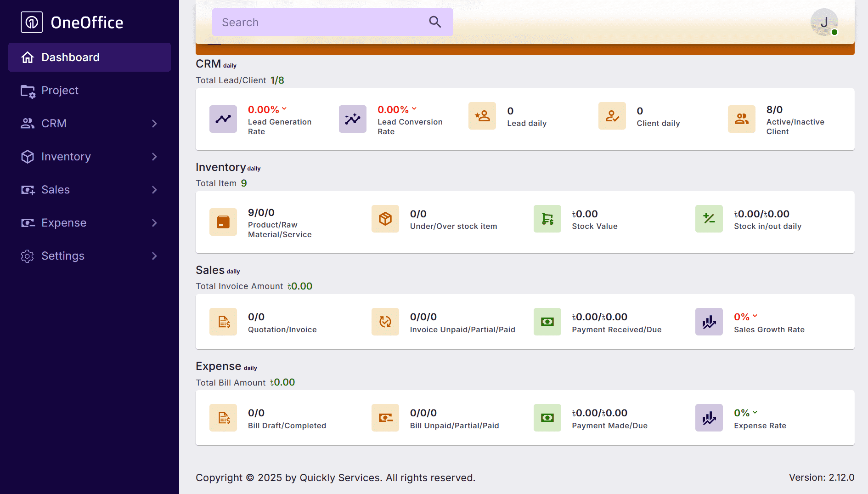Select the Lead daily add-person icon
Screen dimensions: 868x494
point(482,116)
